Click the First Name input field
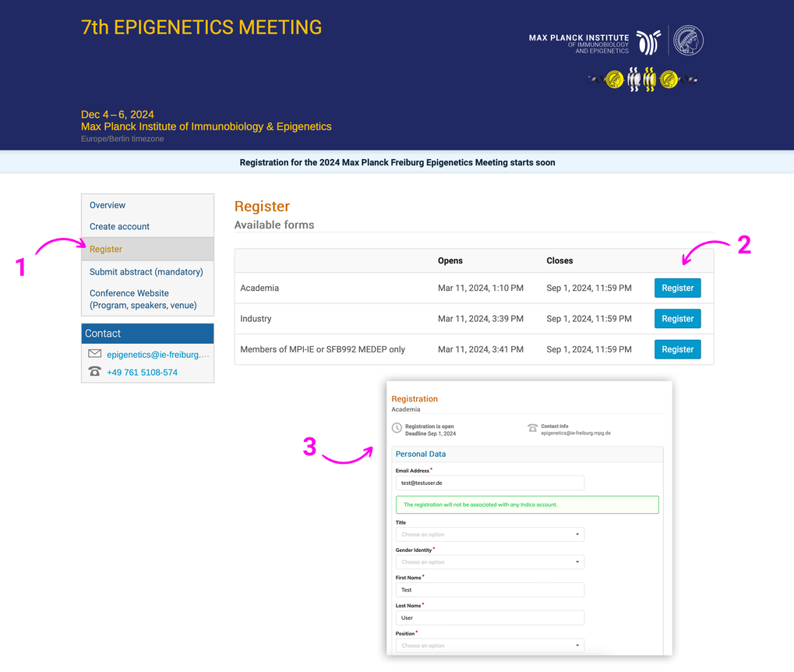Viewport: 794px width, 672px height. 489,590
